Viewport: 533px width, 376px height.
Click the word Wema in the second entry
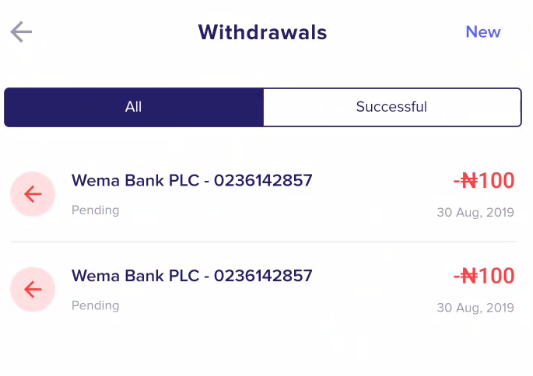coord(96,275)
